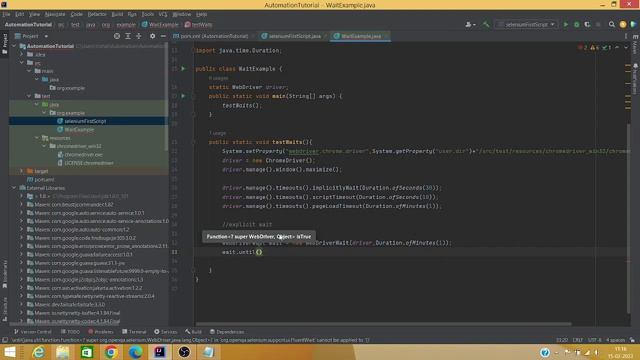This screenshot has height=360, width=640.
Task: Switch to the pom.xml editor tab
Action: pyautogui.click(x=213, y=36)
